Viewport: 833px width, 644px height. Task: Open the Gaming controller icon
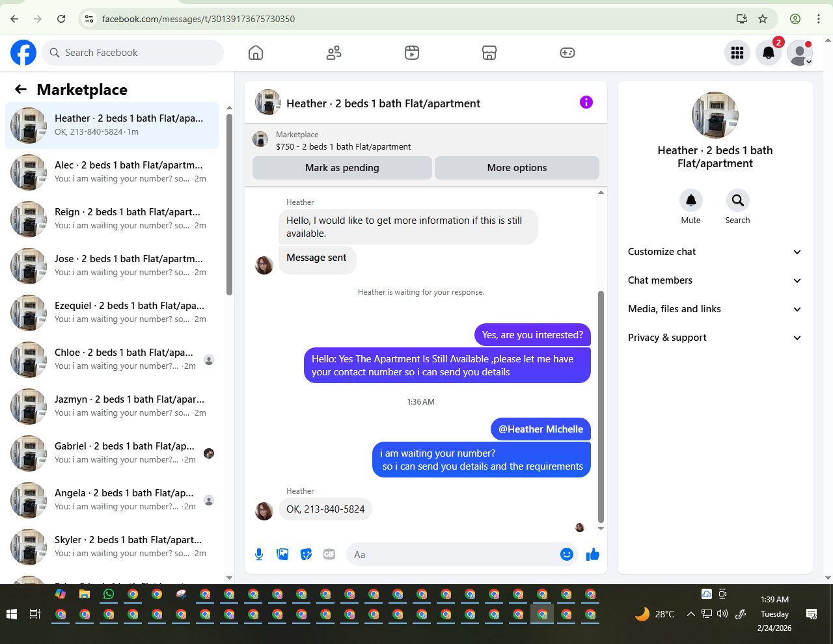point(567,53)
